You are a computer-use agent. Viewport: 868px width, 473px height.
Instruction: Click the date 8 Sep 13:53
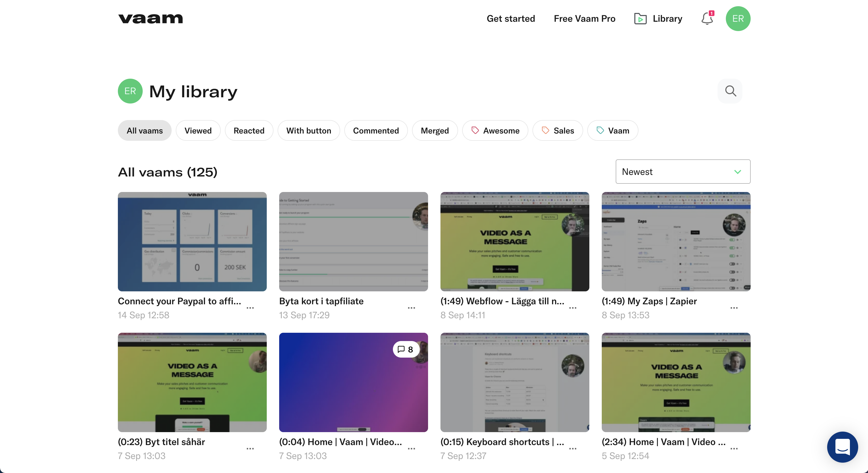click(625, 315)
